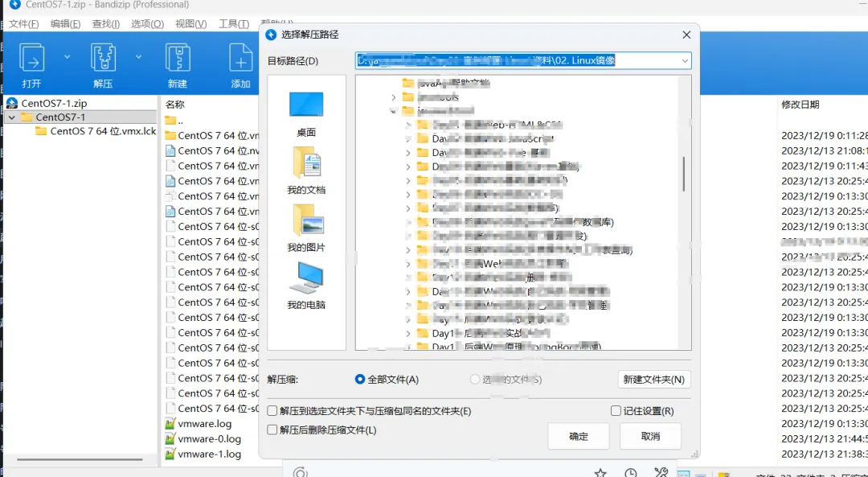Screen dimensions: 868x477
Task: Click the date 2023/12/13 21:38:3
Action: 825,454
